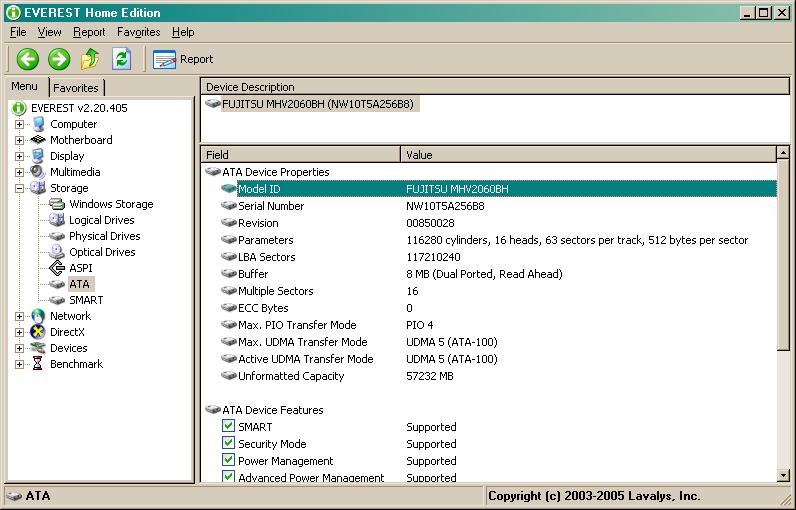Viewport: 796px width, 510px height.
Task: Expand the Devices tree node
Action: (x=19, y=348)
